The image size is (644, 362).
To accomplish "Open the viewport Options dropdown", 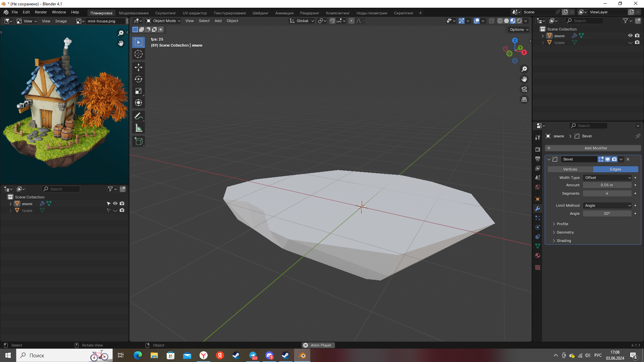I will 519,29.
